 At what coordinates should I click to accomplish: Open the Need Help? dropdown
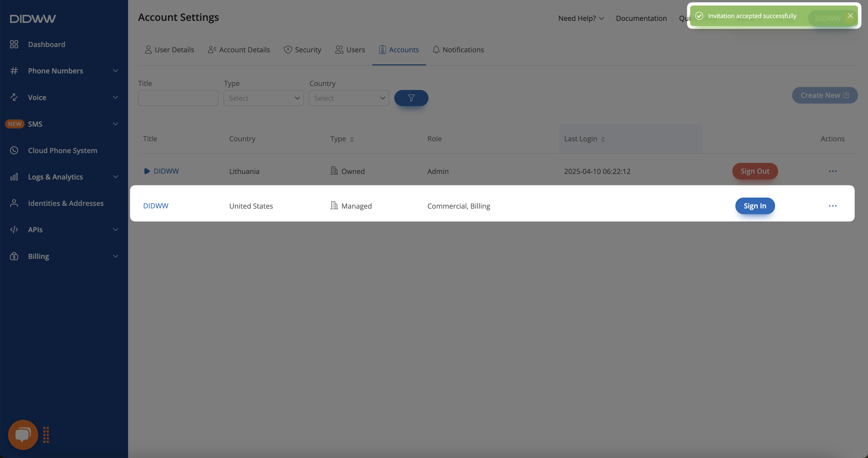(581, 18)
